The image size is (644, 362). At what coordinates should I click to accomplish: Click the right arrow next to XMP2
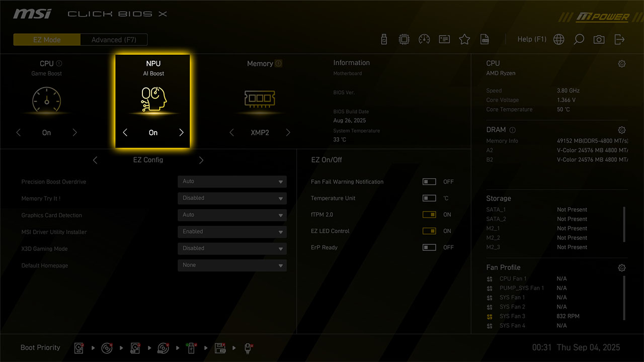288,133
